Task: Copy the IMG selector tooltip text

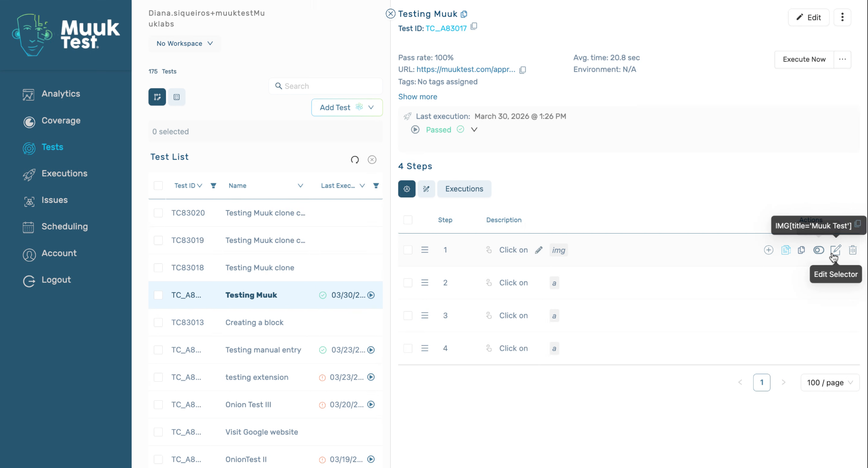Action: (858, 224)
